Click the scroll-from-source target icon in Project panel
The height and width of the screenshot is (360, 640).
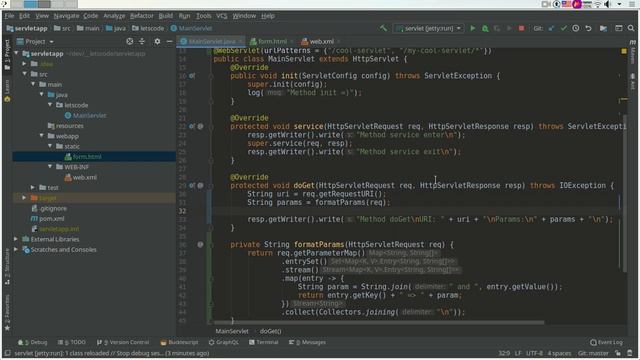click(129, 41)
